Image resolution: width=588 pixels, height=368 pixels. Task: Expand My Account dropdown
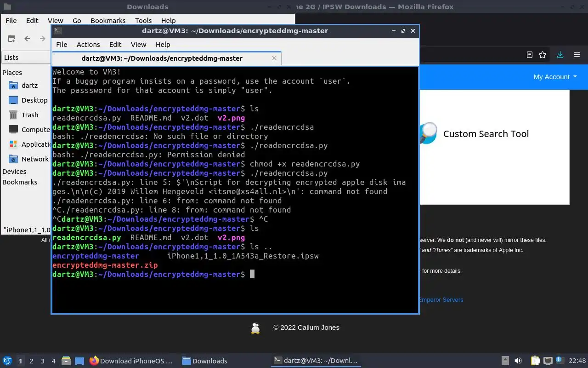pos(555,77)
